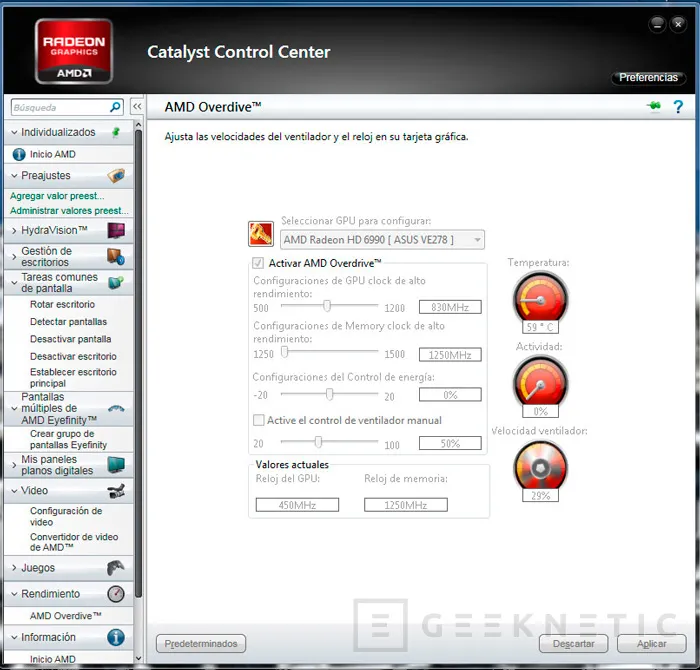This screenshot has height=670, width=700.
Task: Click the Descartar button
Action: [573, 644]
